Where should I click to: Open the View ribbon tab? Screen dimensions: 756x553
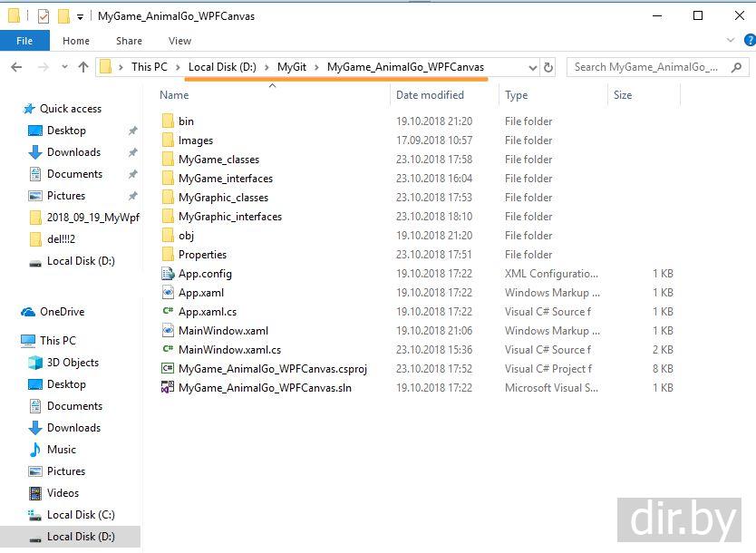179,41
